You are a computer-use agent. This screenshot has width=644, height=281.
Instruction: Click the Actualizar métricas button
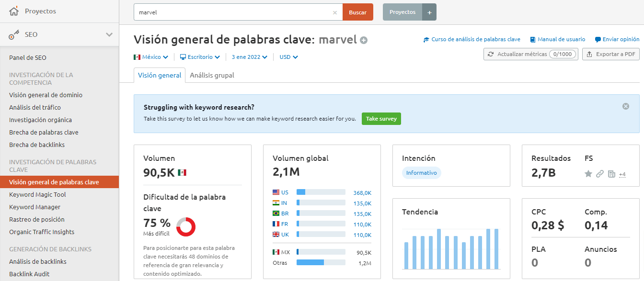click(531, 54)
